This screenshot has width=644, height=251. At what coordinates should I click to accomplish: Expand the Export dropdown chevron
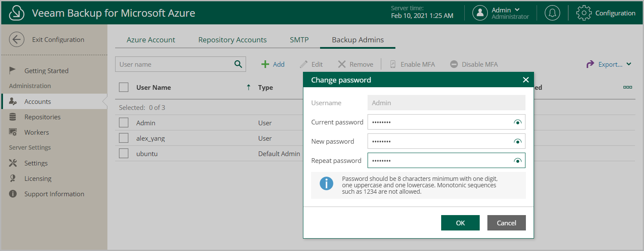pos(629,64)
